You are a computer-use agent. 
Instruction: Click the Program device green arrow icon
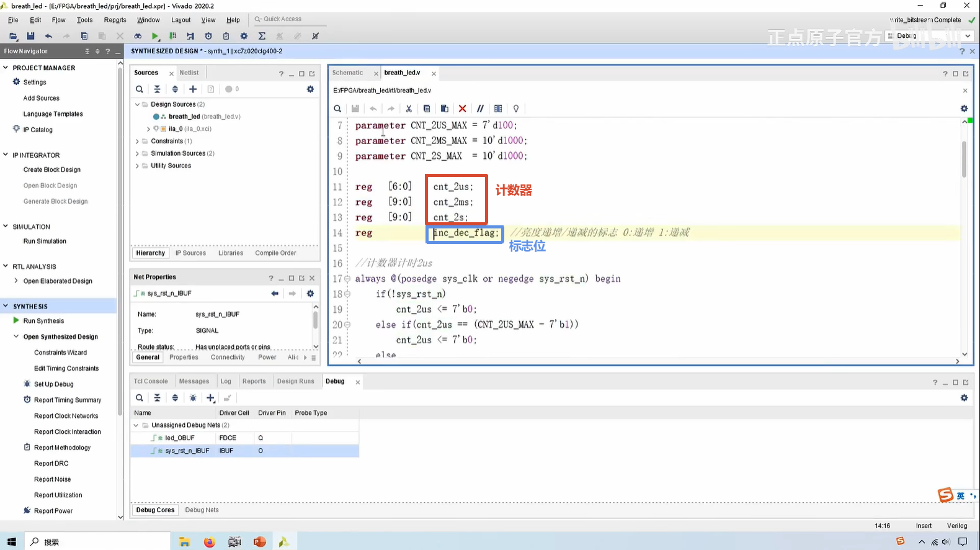click(173, 36)
